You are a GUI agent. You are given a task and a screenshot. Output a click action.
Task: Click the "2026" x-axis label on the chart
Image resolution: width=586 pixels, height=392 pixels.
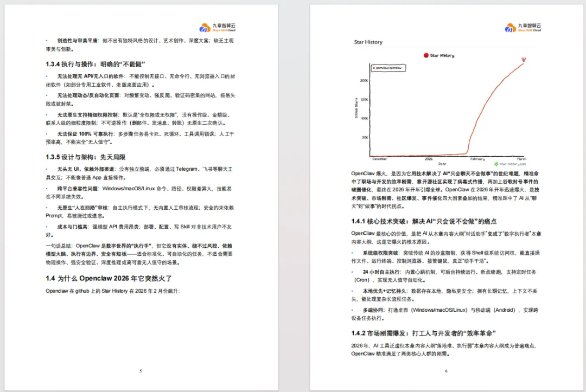429,159
